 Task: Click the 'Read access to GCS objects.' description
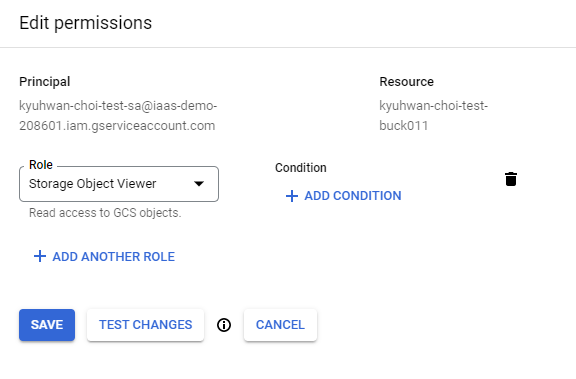pos(105,213)
